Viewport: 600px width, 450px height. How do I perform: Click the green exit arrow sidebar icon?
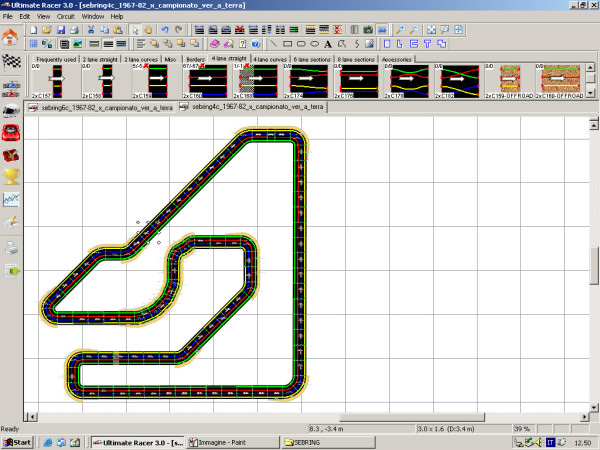[x=13, y=270]
